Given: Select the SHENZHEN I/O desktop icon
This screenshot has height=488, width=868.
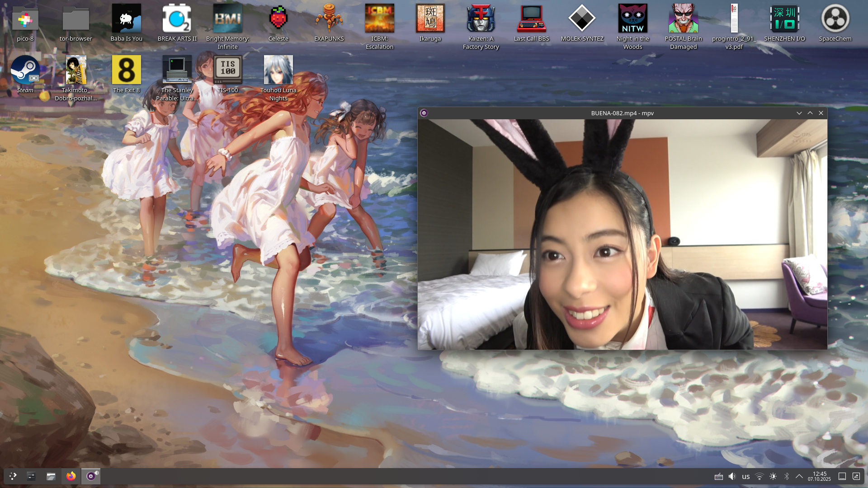Looking at the screenshot, I should [784, 19].
